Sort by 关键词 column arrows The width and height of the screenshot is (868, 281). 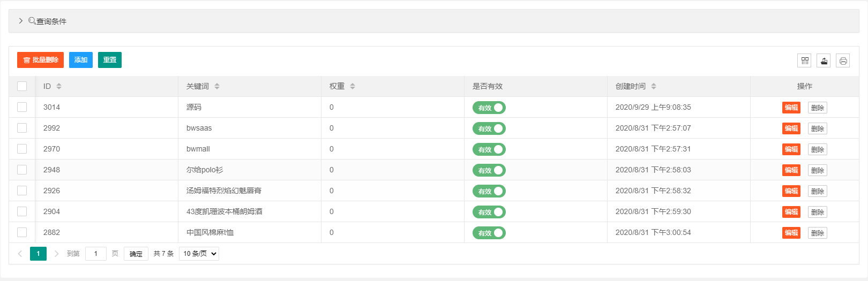[217, 86]
